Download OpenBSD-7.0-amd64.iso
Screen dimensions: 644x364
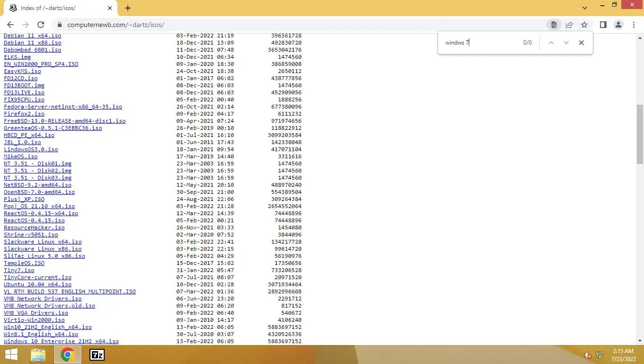(x=39, y=192)
